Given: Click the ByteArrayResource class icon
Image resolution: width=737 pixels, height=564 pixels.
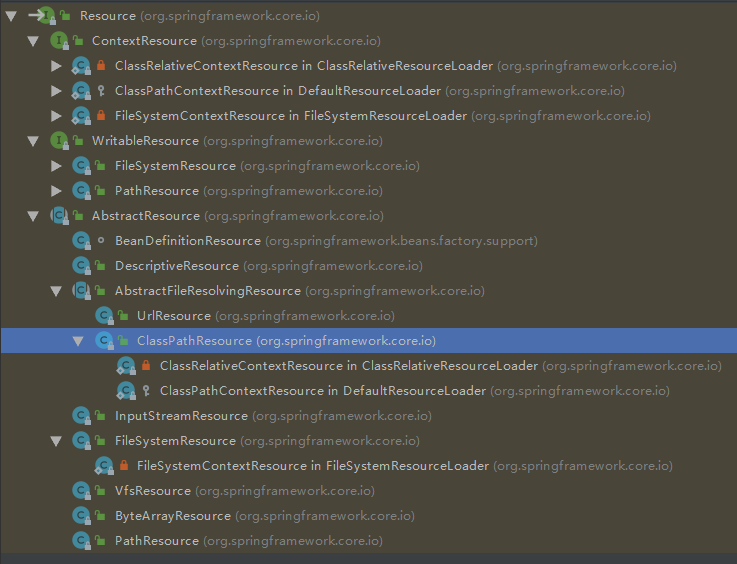Looking at the screenshot, I should [x=82, y=516].
